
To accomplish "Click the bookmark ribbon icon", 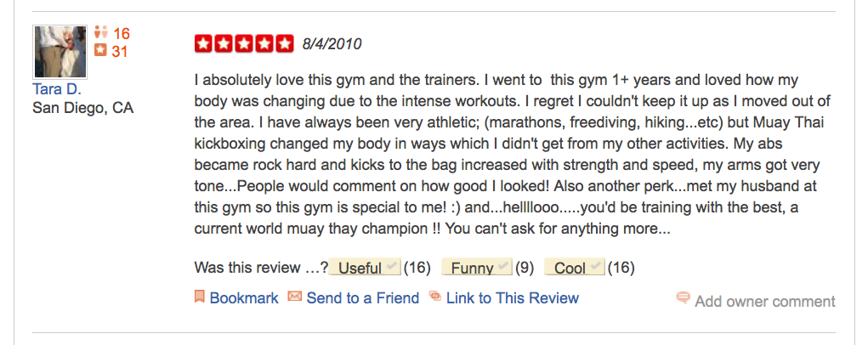I will (200, 297).
